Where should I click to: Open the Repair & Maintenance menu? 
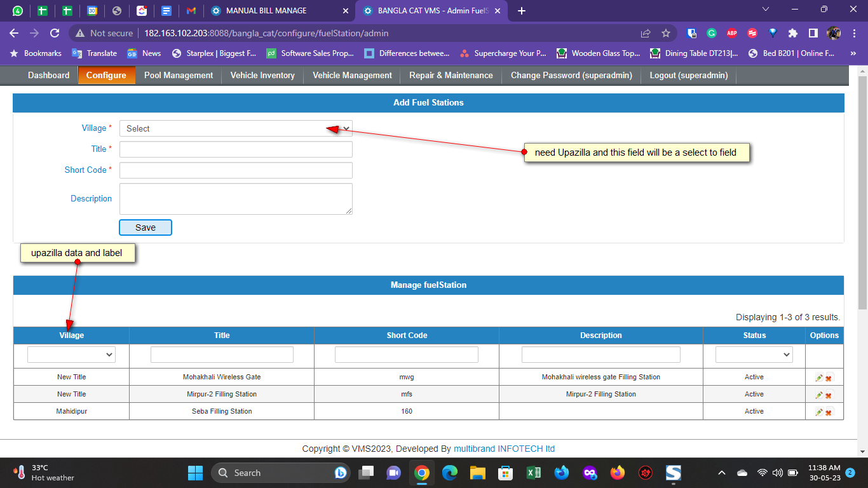(x=451, y=75)
